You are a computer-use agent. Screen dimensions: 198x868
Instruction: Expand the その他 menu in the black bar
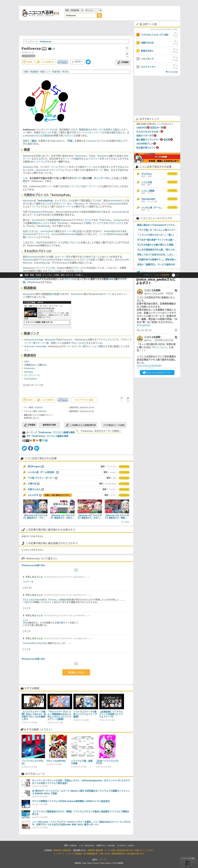pyautogui.click(x=79, y=275)
